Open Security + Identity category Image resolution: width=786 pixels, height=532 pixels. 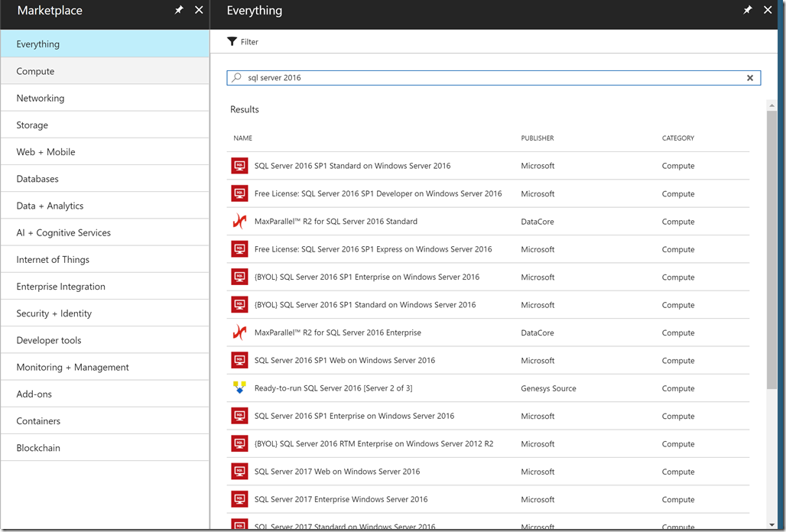105,313
